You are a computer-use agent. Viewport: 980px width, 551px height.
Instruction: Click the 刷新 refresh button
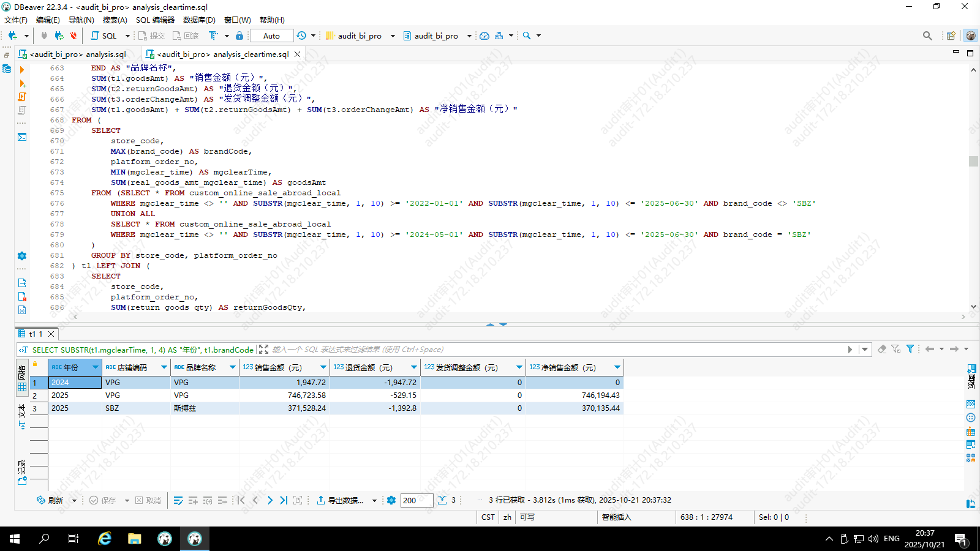pyautogui.click(x=50, y=500)
